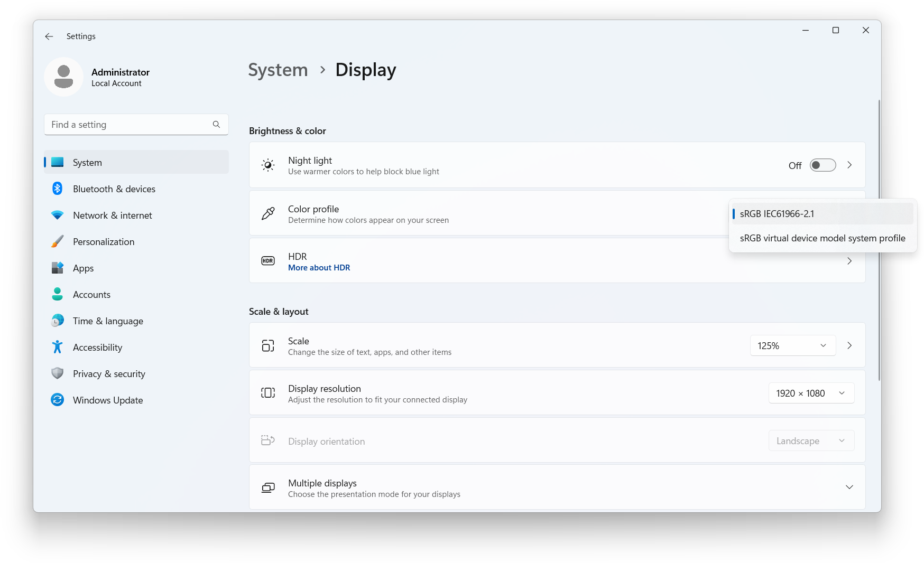Viewport: 924px width, 563px height.
Task: Select sRGB virtual device model system profile
Action: pyautogui.click(x=823, y=238)
